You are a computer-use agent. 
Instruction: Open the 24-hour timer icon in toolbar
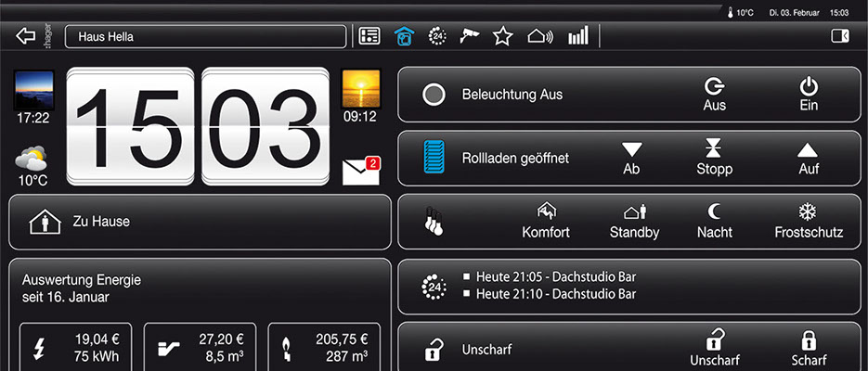click(x=437, y=37)
